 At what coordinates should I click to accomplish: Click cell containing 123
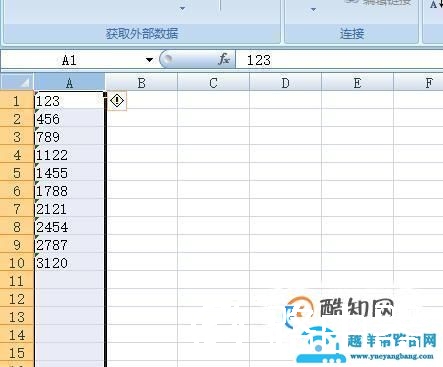pyautogui.click(x=69, y=100)
